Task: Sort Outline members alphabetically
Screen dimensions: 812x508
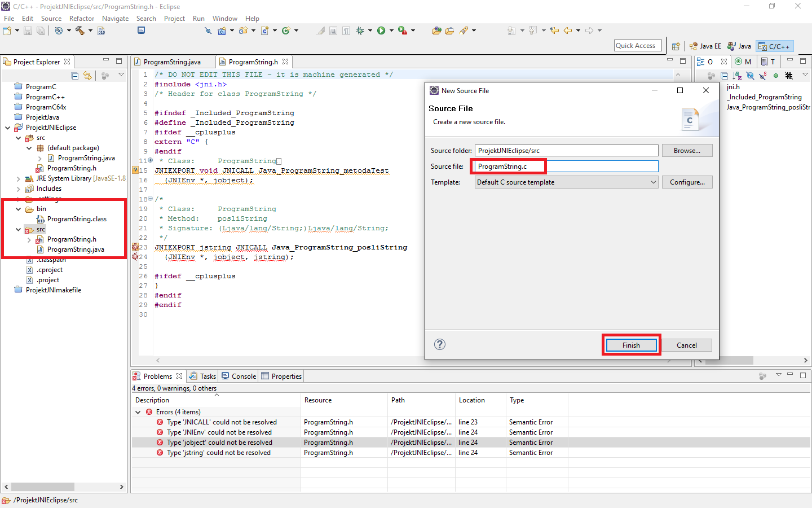Action: click(737, 76)
